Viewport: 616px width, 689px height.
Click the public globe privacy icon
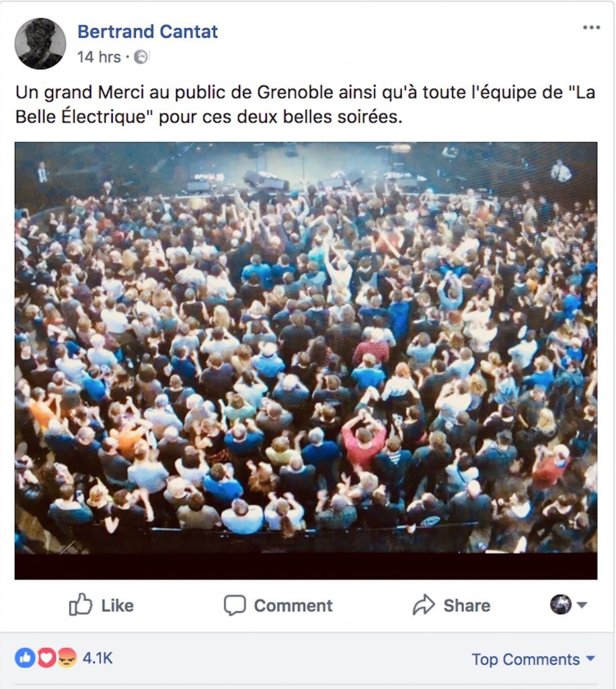[x=141, y=57]
